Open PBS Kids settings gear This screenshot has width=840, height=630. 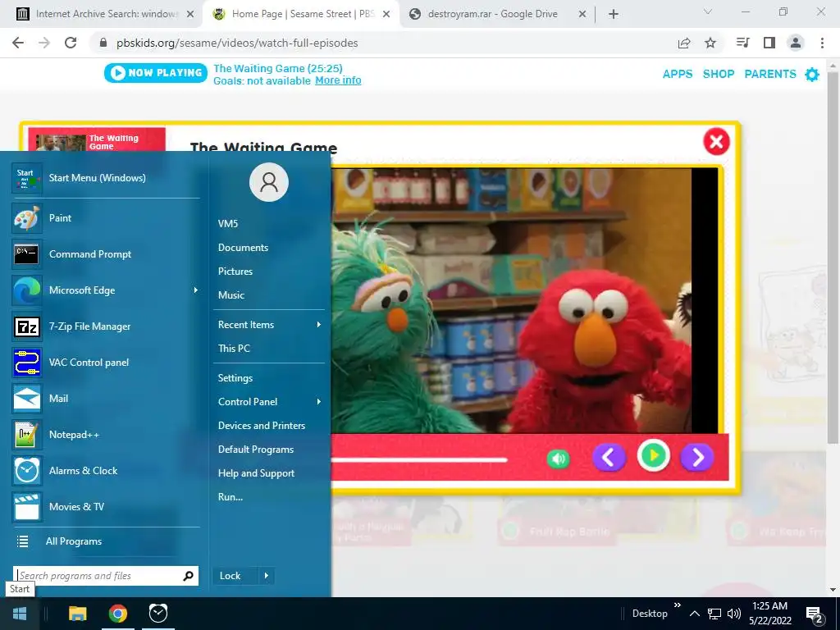812,75
